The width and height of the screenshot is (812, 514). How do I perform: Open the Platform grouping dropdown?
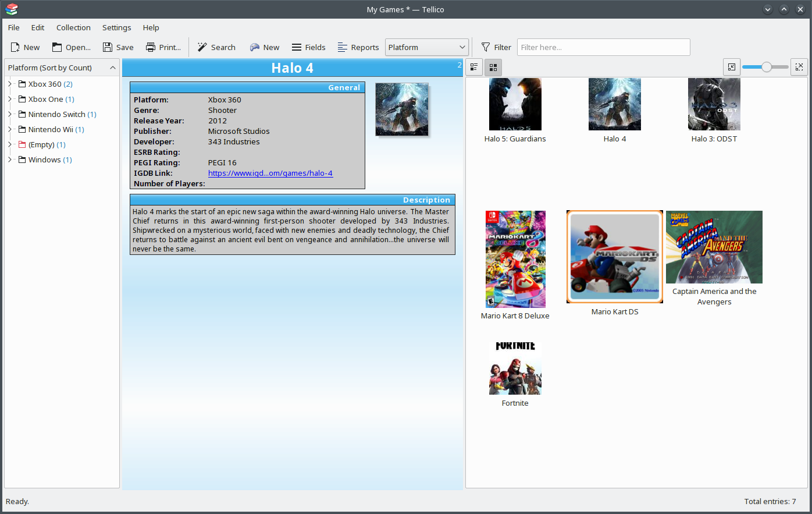pyautogui.click(x=427, y=47)
